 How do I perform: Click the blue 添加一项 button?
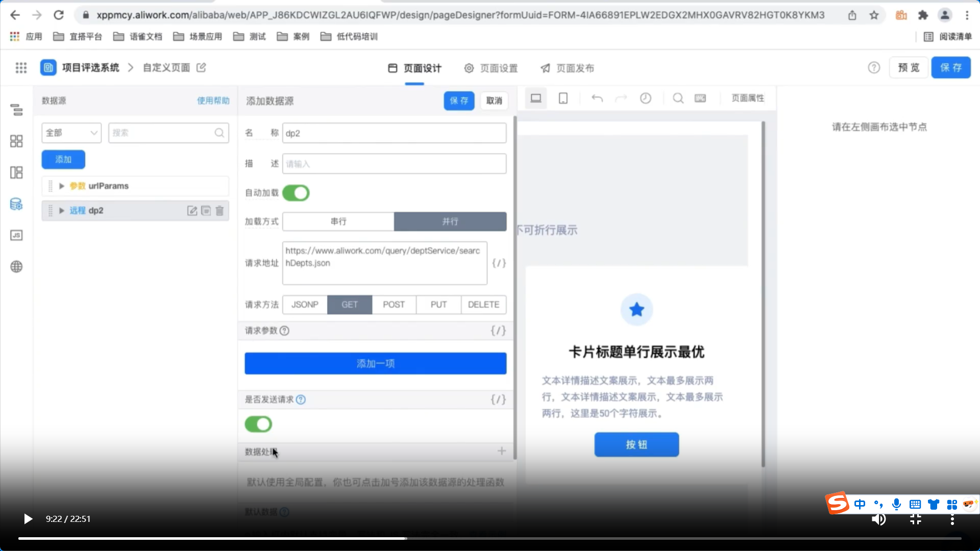pos(375,363)
